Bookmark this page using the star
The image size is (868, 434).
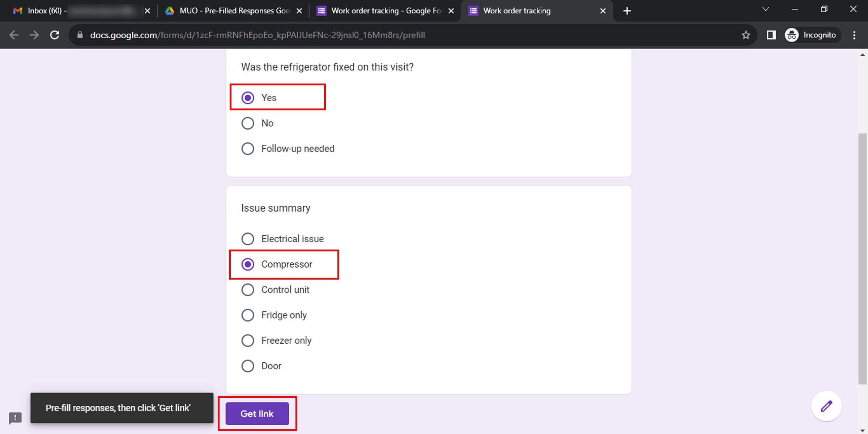[746, 35]
